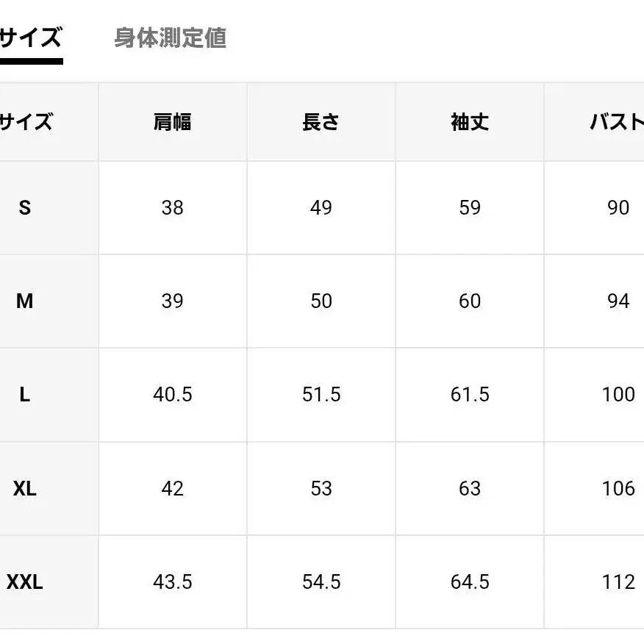Select the XXL size row label
The image size is (644, 644).
[25, 582]
